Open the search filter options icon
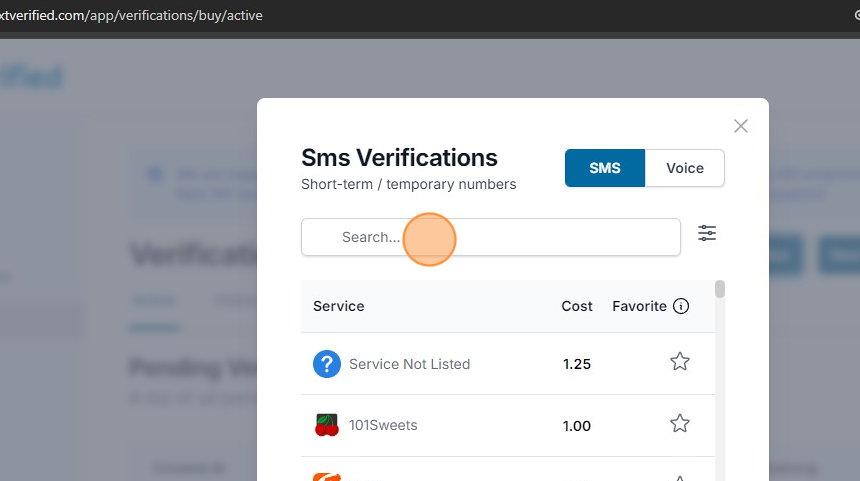860x481 pixels. 707,233
